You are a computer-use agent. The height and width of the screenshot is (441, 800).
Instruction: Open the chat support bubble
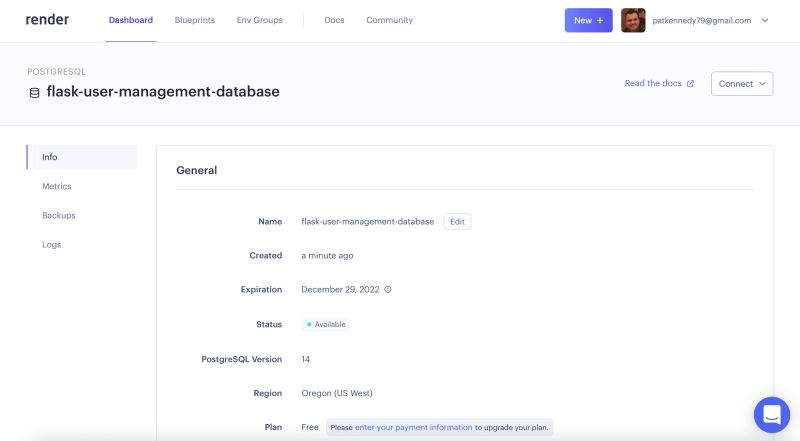coord(772,415)
